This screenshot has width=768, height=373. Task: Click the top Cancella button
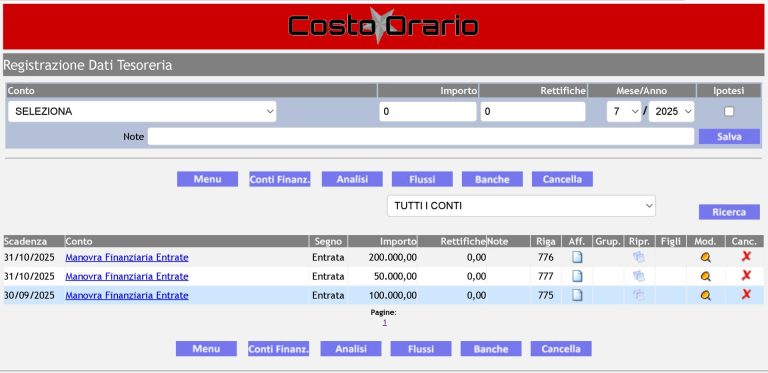click(562, 179)
